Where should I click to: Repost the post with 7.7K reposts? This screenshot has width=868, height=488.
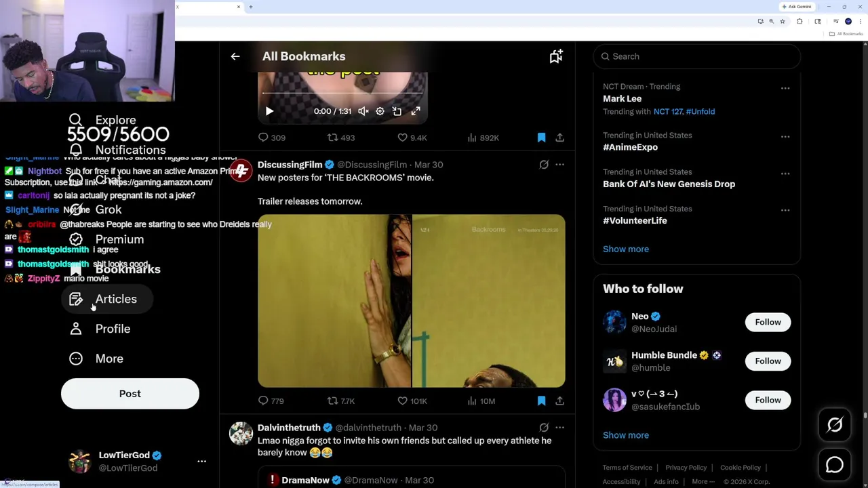pos(341,401)
